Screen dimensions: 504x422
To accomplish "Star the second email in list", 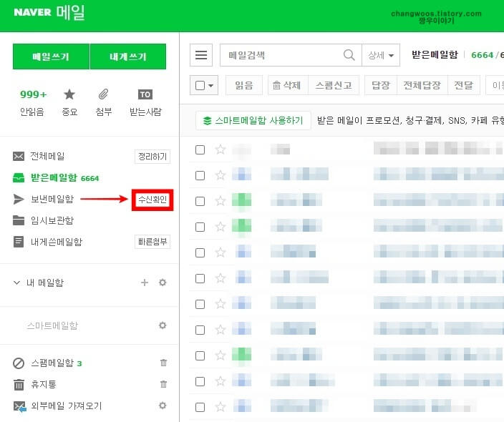I will coord(220,175).
